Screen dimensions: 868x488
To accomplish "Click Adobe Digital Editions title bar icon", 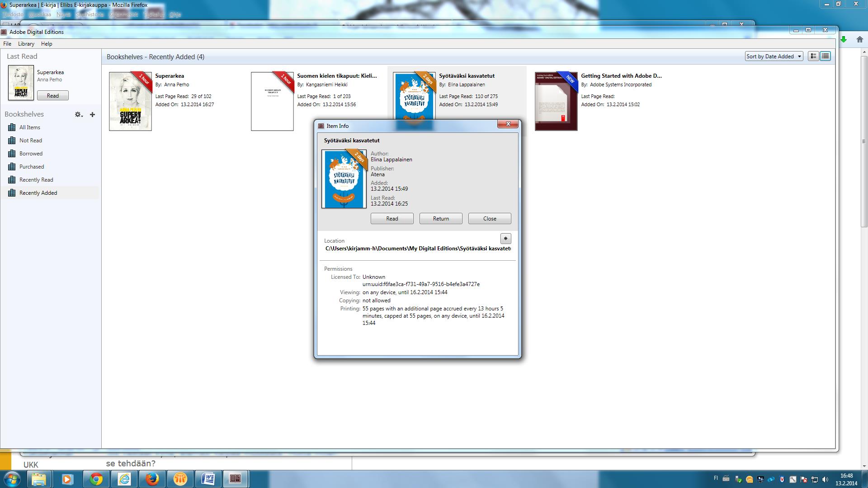I will tap(4, 32).
